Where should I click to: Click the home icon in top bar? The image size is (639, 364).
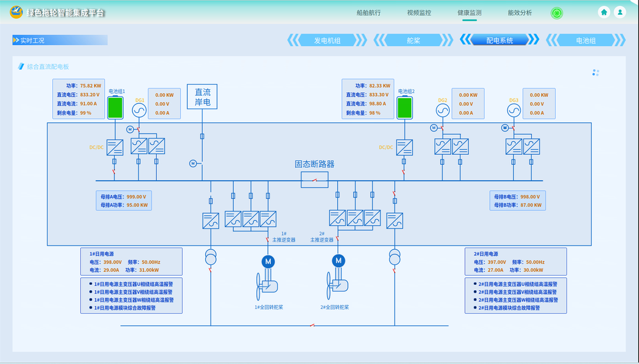tap(603, 12)
